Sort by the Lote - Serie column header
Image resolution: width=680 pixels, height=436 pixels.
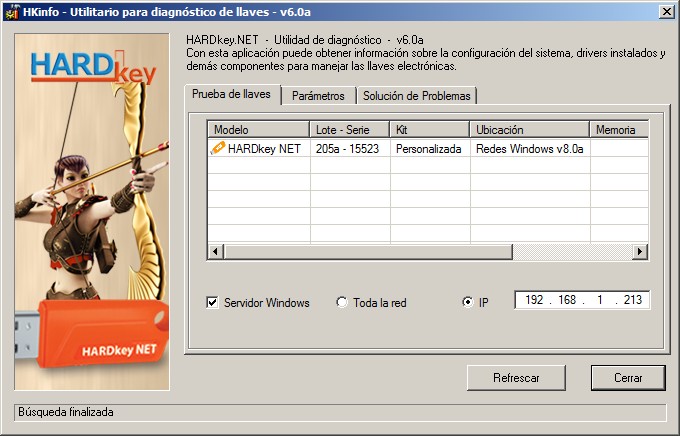(350, 130)
